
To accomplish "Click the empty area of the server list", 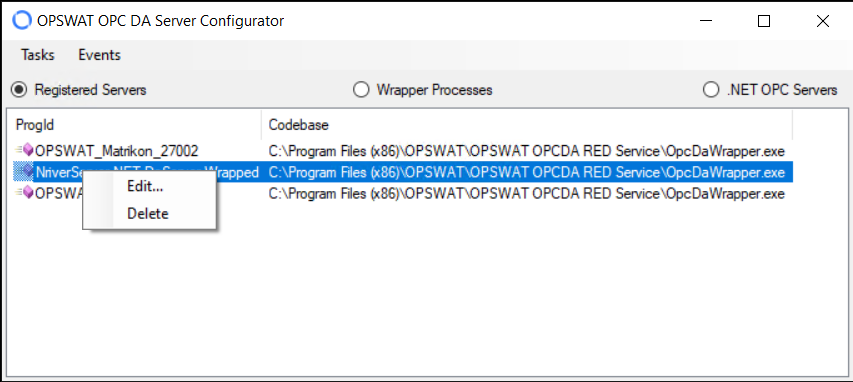I will click(424, 288).
